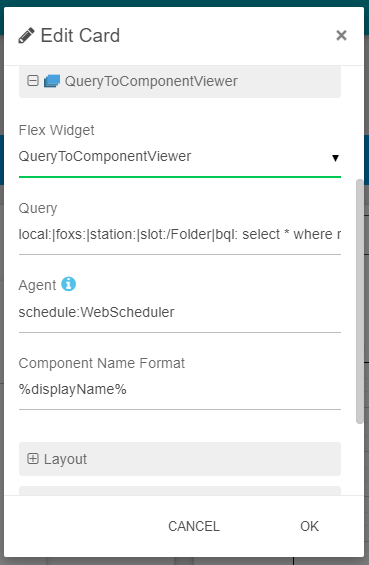Click the dialog's vertical scrollbar thumb
Screen dimensions: 369x565
point(359,301)
